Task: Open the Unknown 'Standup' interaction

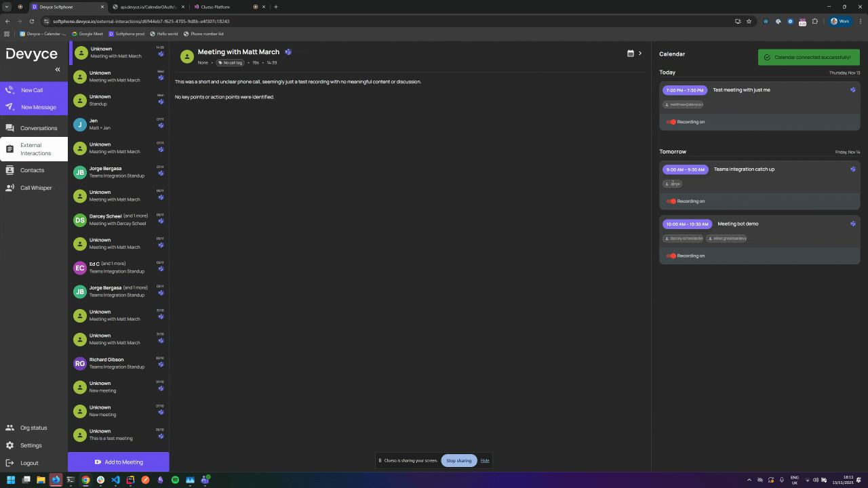Action: click(119, 100)
